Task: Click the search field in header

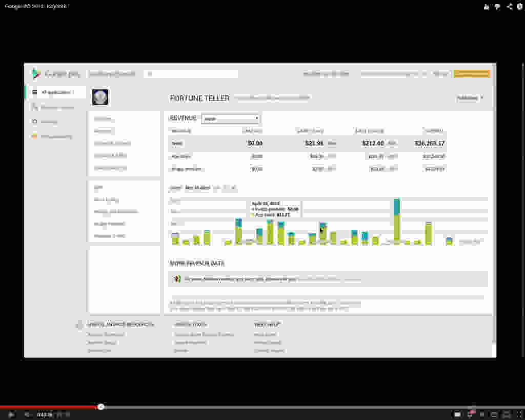Action: click(191, 74)
